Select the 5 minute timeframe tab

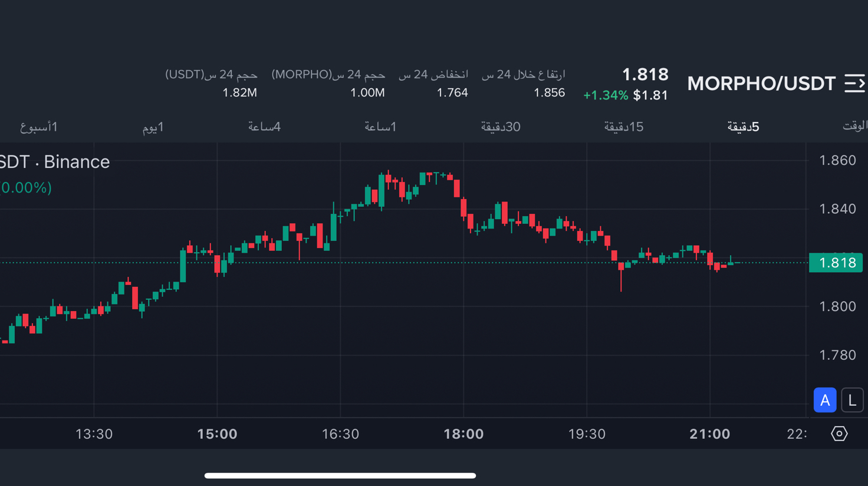coord(743,127)
